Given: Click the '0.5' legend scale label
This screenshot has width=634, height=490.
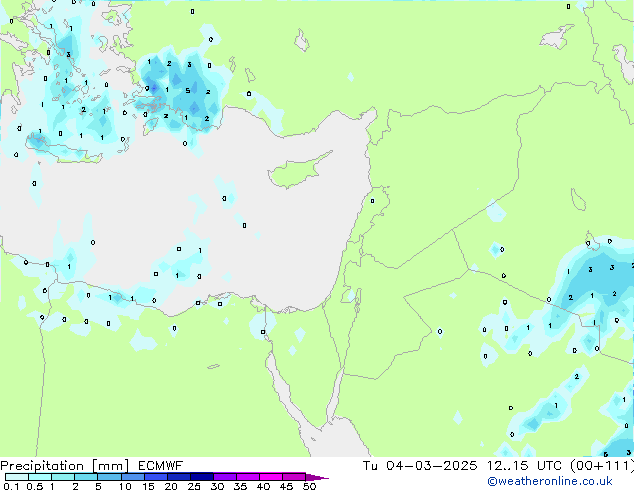Looking at the screenshot, I should 35,486.
